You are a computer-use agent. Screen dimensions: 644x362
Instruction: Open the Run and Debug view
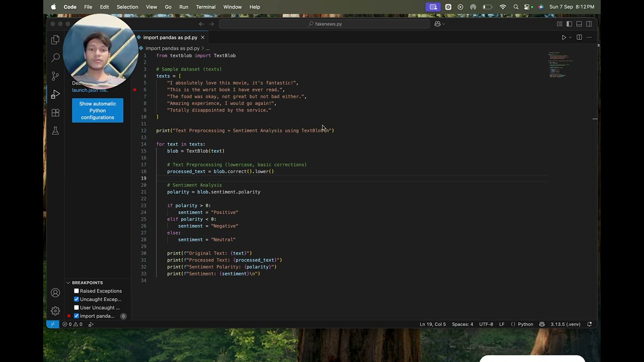(x=55, y=95)
